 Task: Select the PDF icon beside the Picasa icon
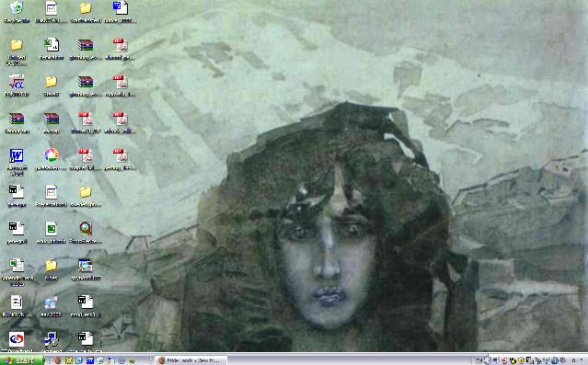coord(86,155)
